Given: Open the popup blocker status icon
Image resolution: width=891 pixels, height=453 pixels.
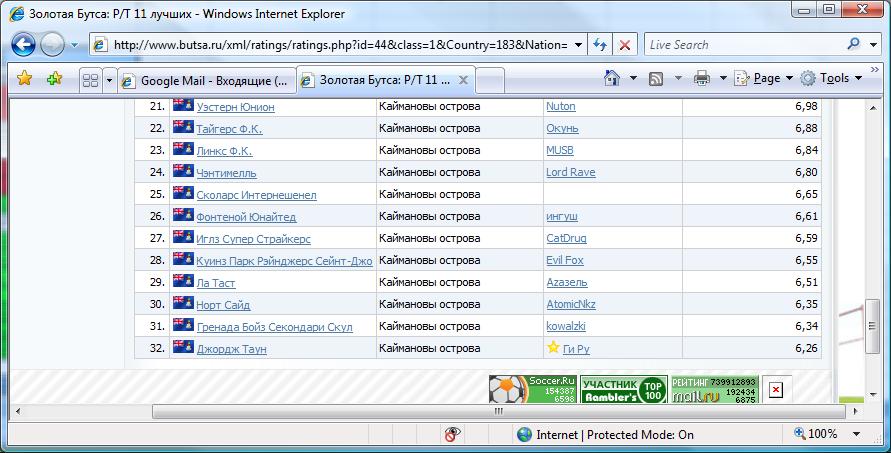Looking at the screenshot, I should [x=453, y=434].
